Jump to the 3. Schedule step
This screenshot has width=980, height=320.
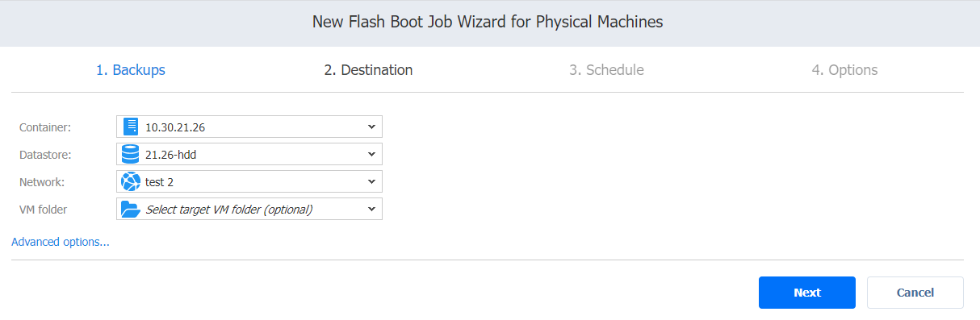click(606, 70)
